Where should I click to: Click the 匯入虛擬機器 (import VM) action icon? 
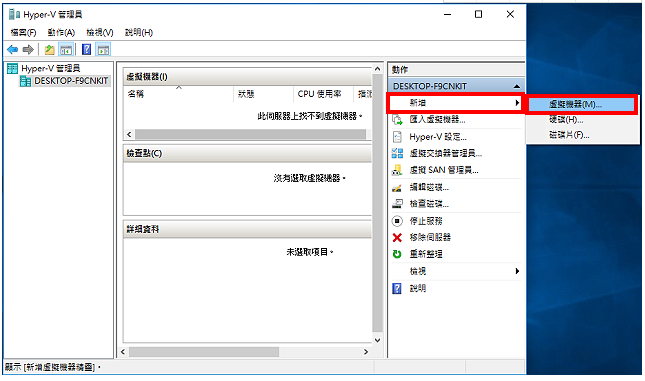[397, 120]
